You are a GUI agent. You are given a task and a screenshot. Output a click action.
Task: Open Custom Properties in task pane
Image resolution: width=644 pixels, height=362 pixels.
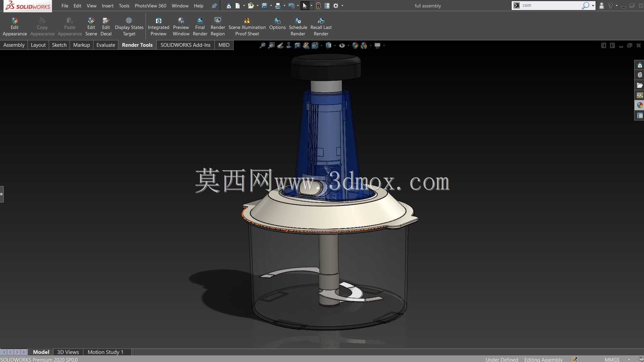pos(640,115)
